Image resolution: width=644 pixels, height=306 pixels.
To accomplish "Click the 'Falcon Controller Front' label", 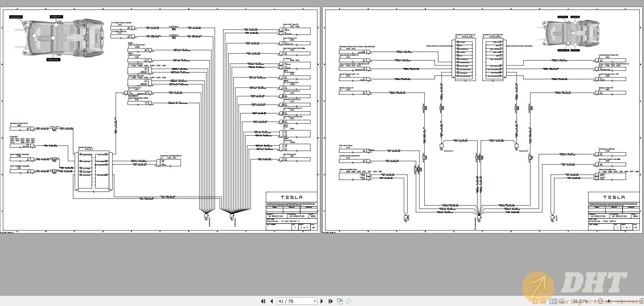I will 348,170.
